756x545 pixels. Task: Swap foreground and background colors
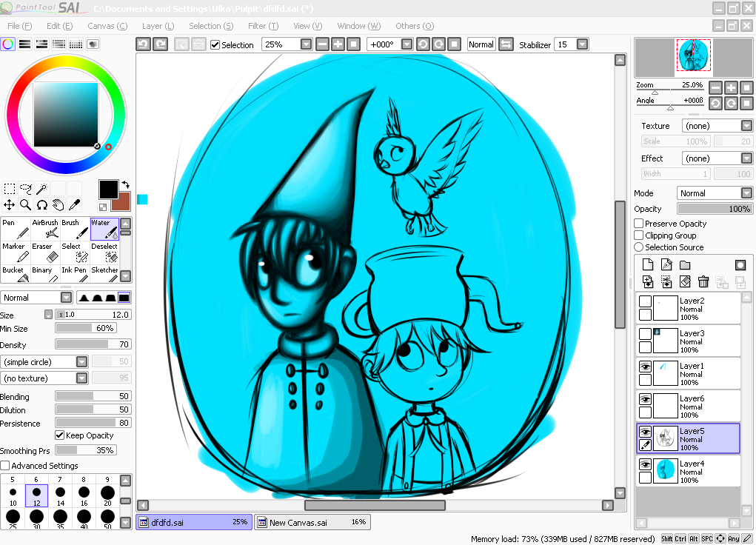click(126, 184)
